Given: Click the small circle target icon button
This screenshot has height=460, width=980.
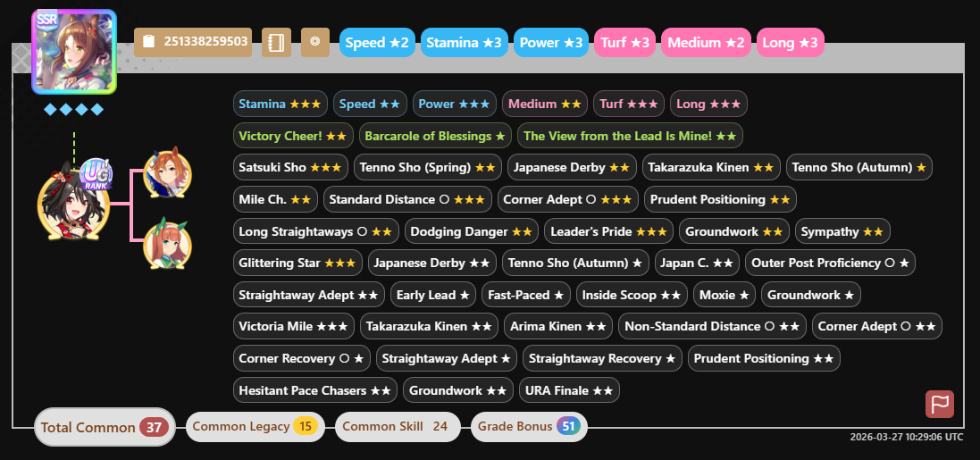Looking at the screenshot, I should click(315, 42).
